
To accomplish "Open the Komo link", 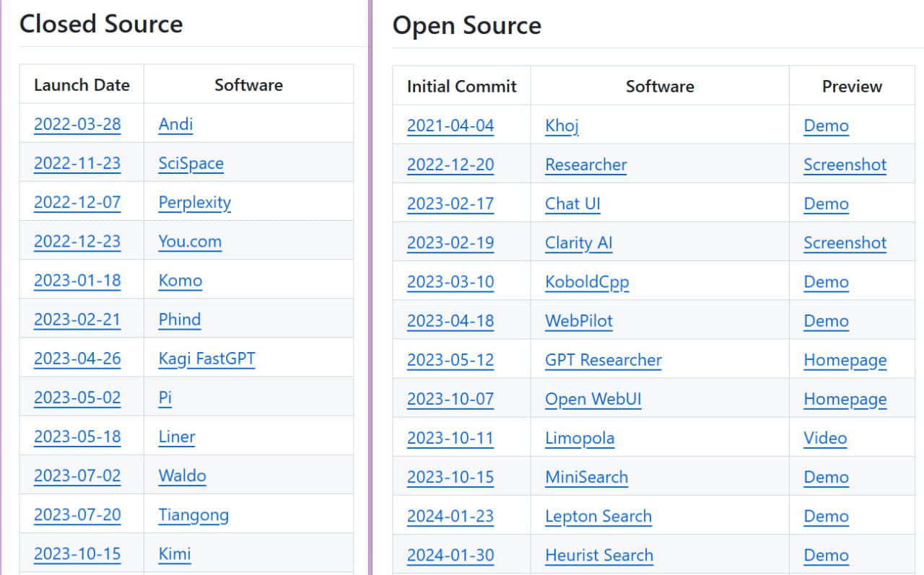I will click(x=180, y=280).
